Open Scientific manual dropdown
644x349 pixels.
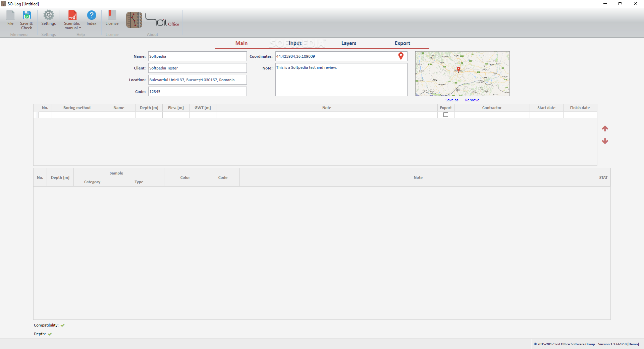(x=72, y=20)
